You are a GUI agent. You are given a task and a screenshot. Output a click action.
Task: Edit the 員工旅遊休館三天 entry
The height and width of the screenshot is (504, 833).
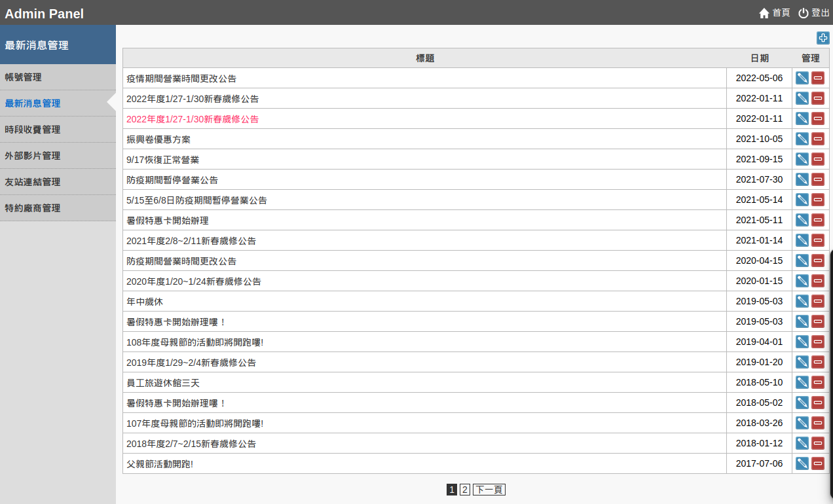click(x=802, y=382)
